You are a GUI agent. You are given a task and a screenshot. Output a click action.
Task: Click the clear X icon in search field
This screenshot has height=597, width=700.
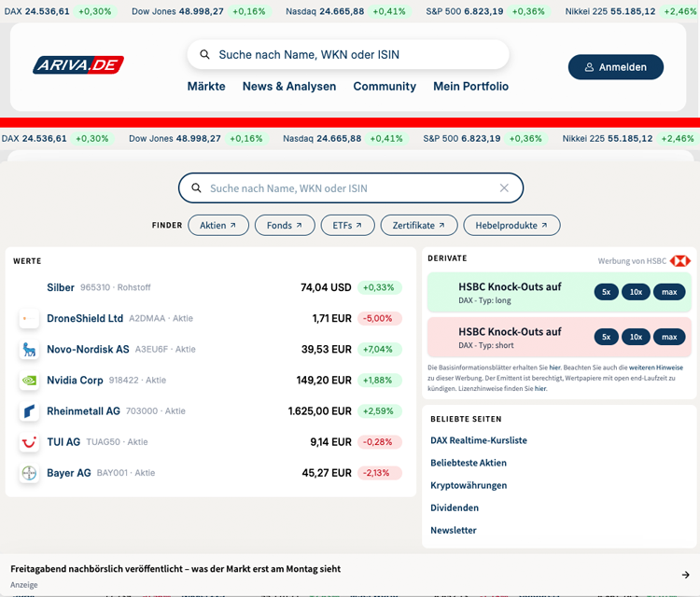(504, 188)
